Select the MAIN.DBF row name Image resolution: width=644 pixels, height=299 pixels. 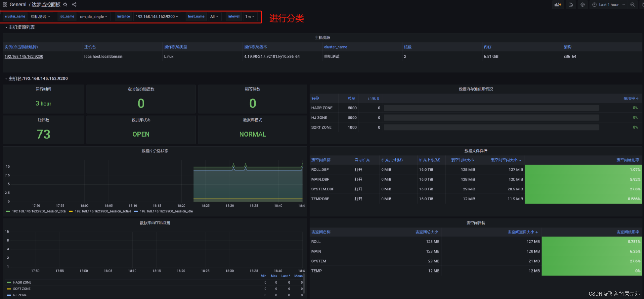point(320,179)
